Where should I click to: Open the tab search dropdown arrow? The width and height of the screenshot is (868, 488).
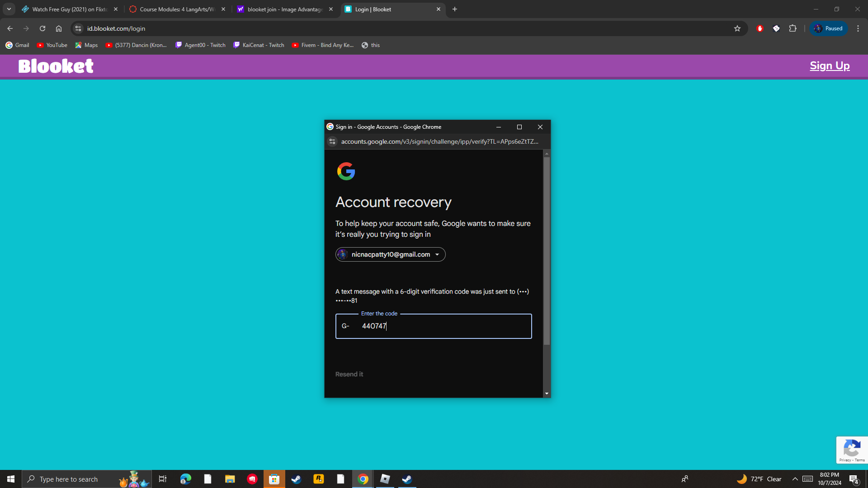tap(9, 9)
